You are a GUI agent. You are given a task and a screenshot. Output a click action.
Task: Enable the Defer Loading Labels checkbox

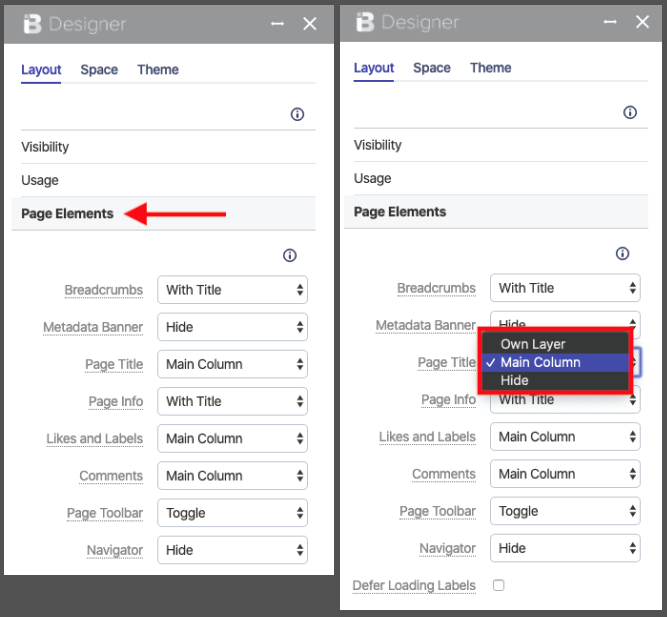499,585
